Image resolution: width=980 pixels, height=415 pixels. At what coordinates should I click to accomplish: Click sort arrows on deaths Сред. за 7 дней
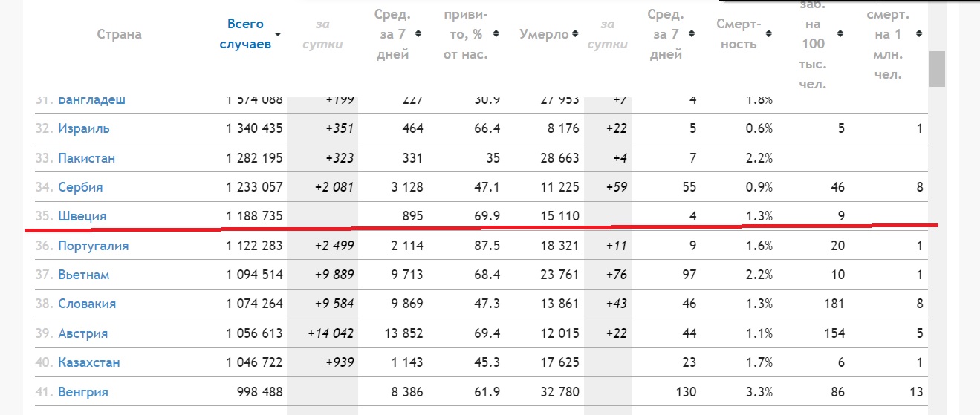(690, 34)
